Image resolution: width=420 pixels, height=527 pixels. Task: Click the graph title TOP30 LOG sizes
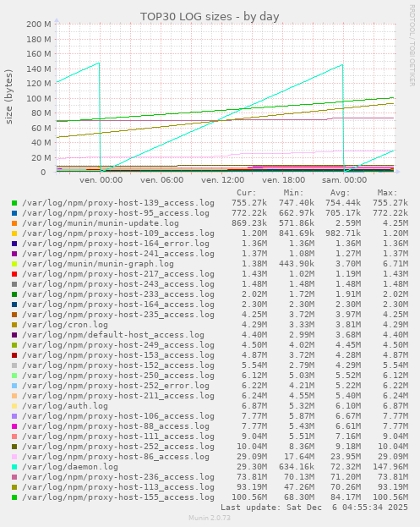click(x=210, y=16)
